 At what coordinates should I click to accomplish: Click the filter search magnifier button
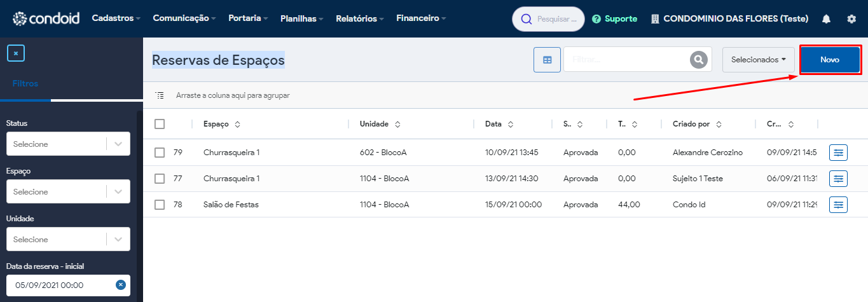pyautogui.click(x=699, y=60)
